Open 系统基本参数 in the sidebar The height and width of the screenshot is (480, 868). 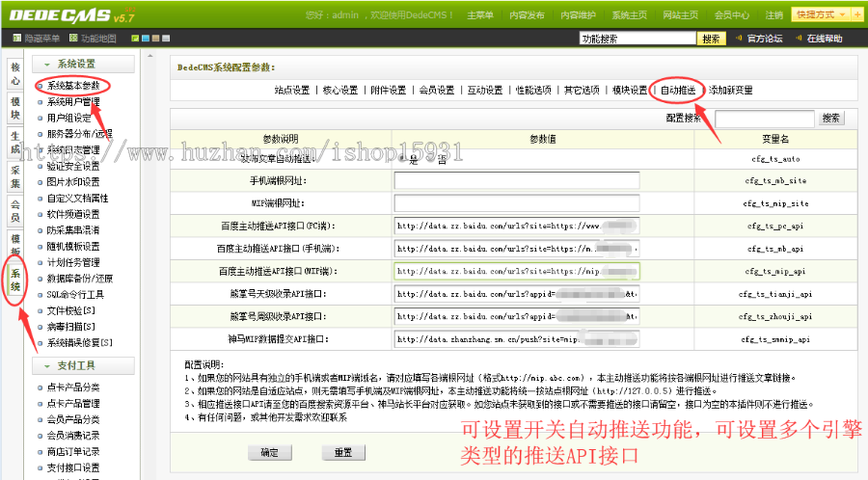point(73,86)
